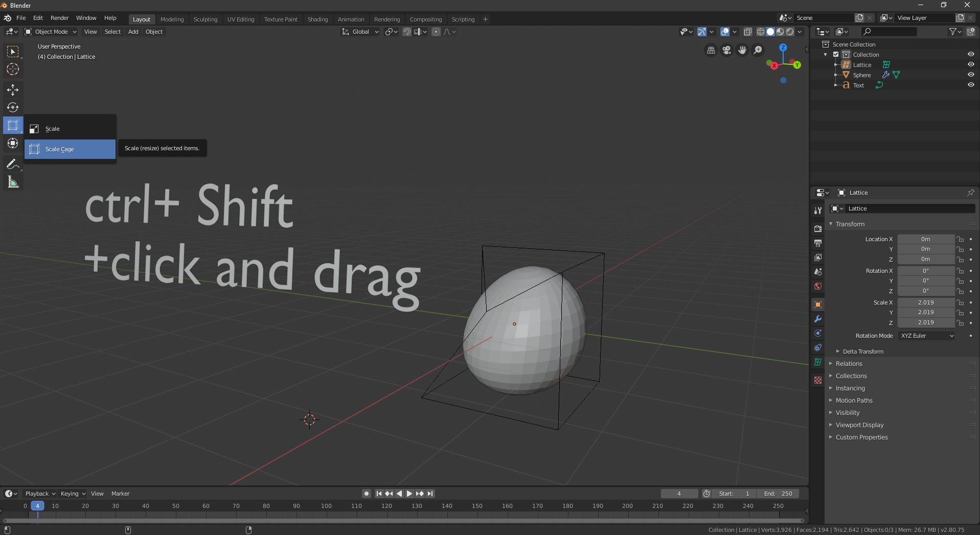
Task: Open the XYZ Euler rotation mode dropdown
Action: point(926,336)
